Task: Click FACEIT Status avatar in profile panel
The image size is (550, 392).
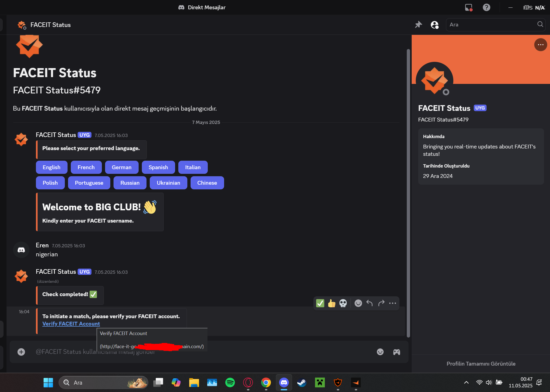Action: click(x=435, y=81)
